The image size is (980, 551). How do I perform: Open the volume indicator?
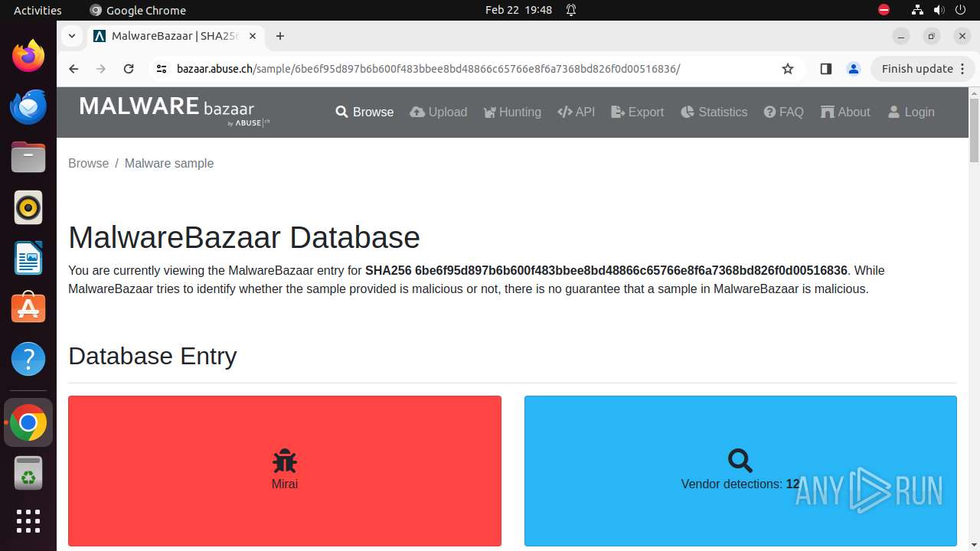939,10
